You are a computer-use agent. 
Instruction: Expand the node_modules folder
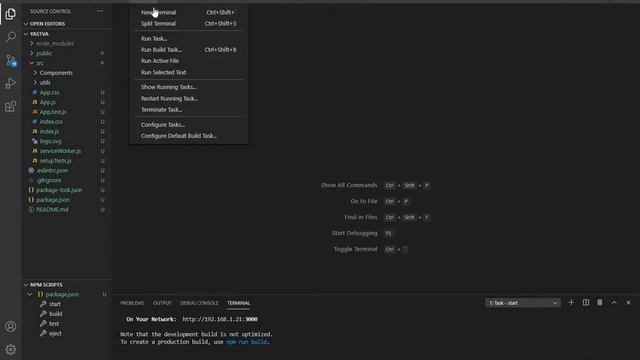pos(55,43)
